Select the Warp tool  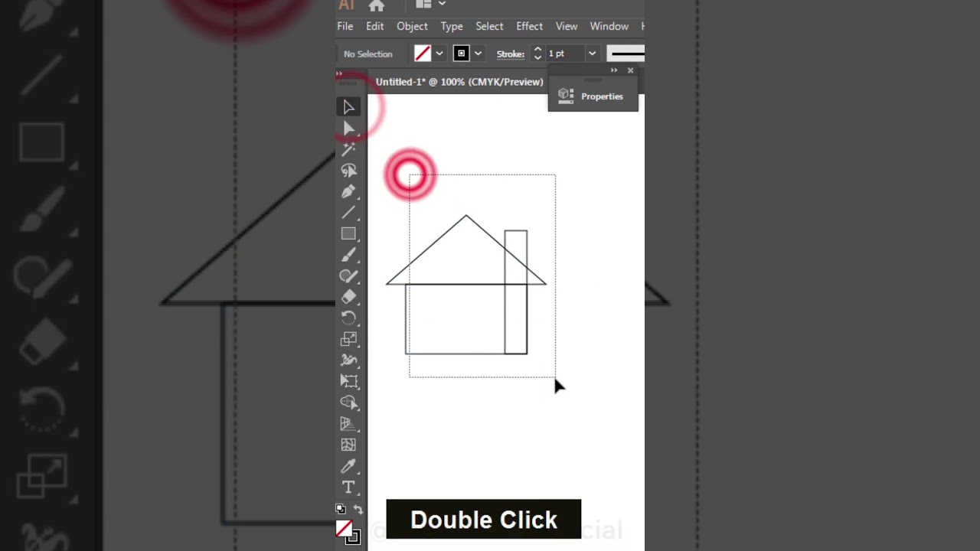348,360
